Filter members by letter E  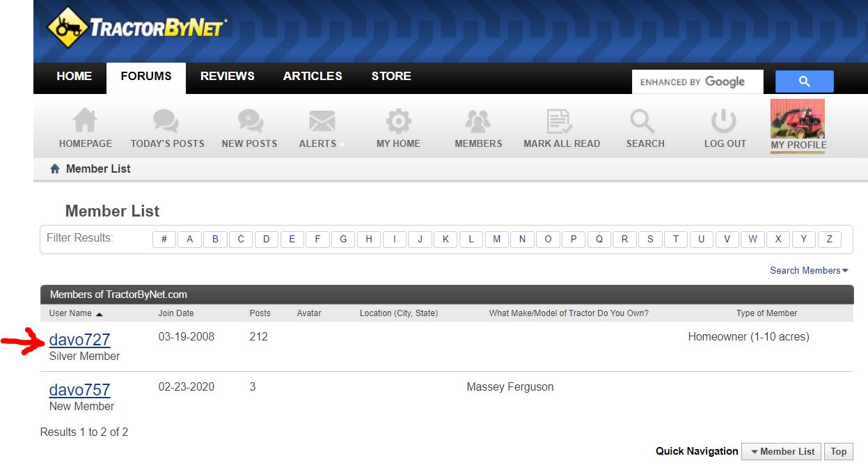292,240
